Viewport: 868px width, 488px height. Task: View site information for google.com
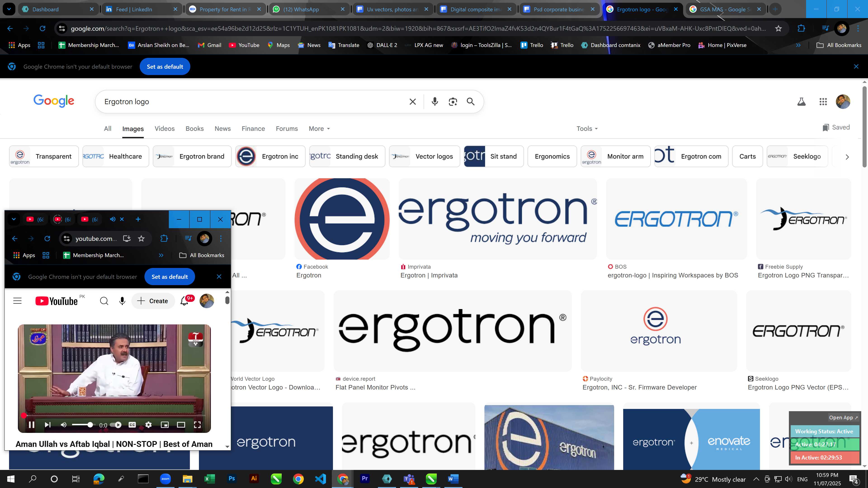tap(62, 29)
